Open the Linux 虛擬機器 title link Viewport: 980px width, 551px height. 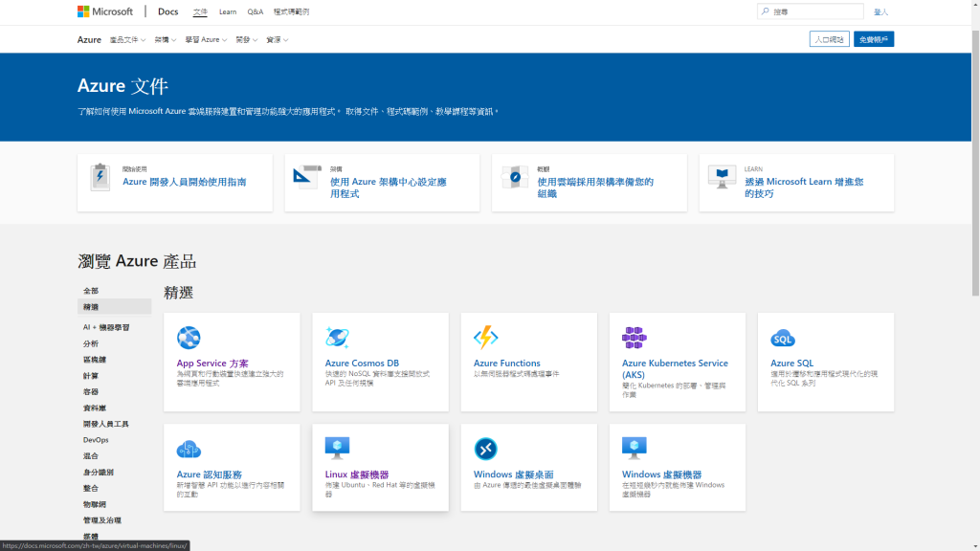357,474
